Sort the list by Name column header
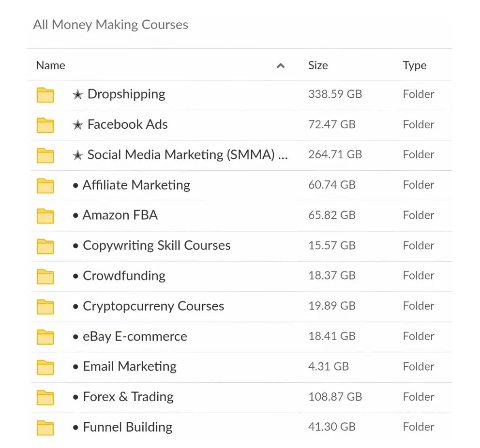Viewport: 480px width, 448px height. (50, 65)
